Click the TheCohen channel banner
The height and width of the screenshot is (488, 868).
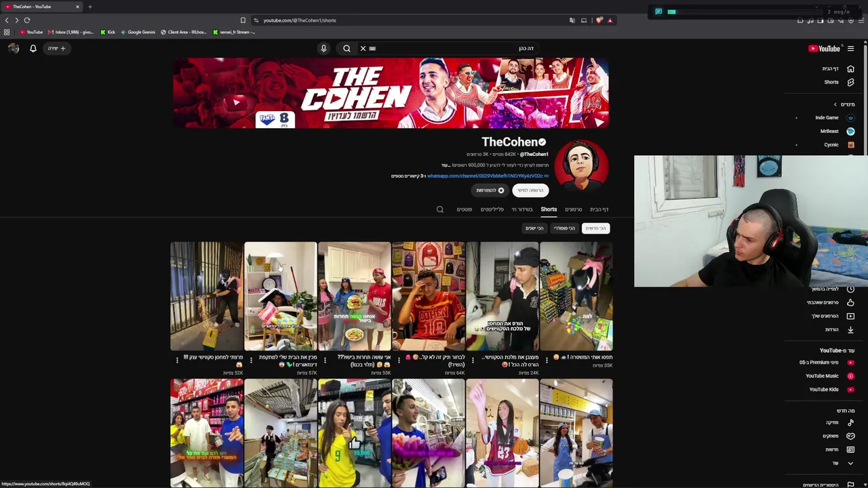pyautogui.click(x=391, y=93)
